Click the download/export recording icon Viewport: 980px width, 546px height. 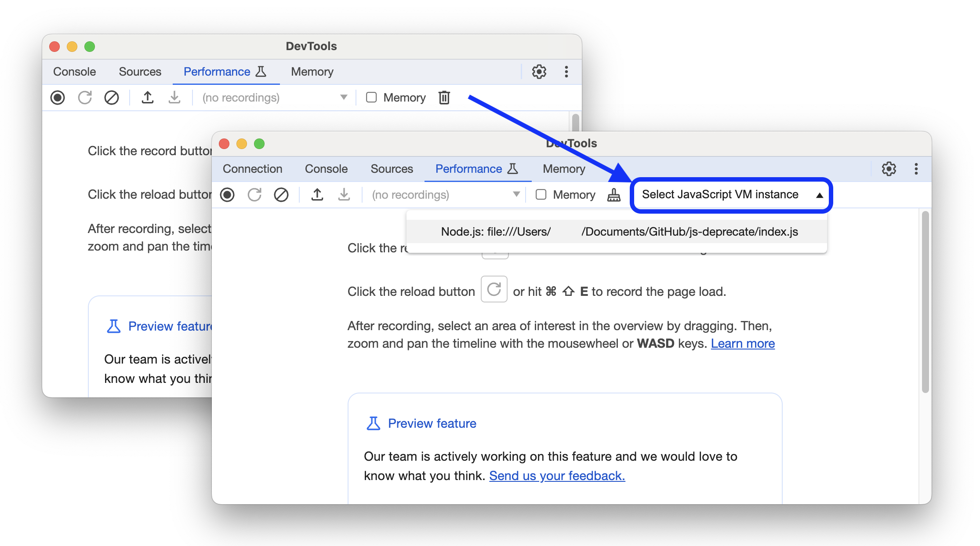[344, 195]
